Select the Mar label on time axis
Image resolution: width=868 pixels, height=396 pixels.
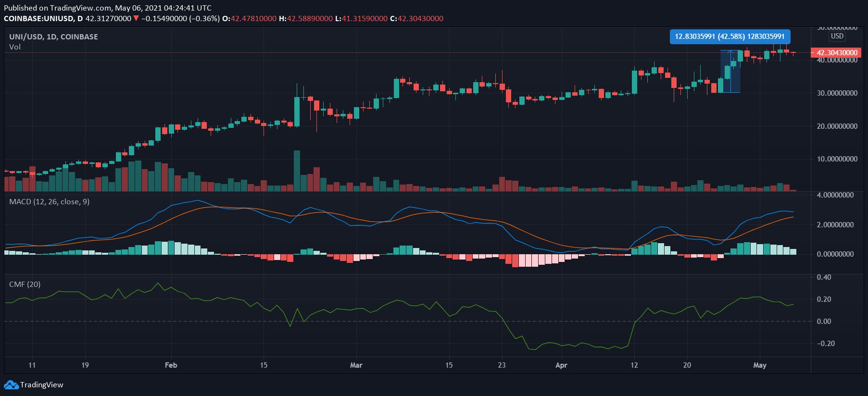point(356,365)
